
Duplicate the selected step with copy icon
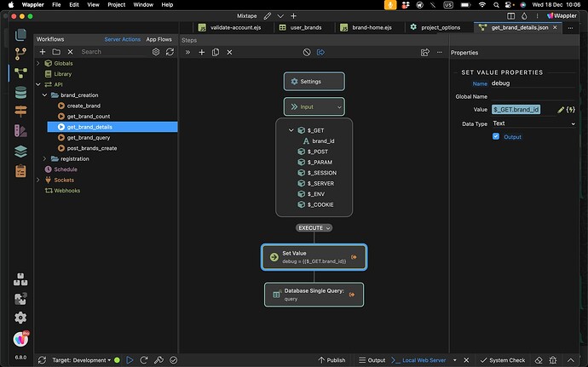click(216, 53)
